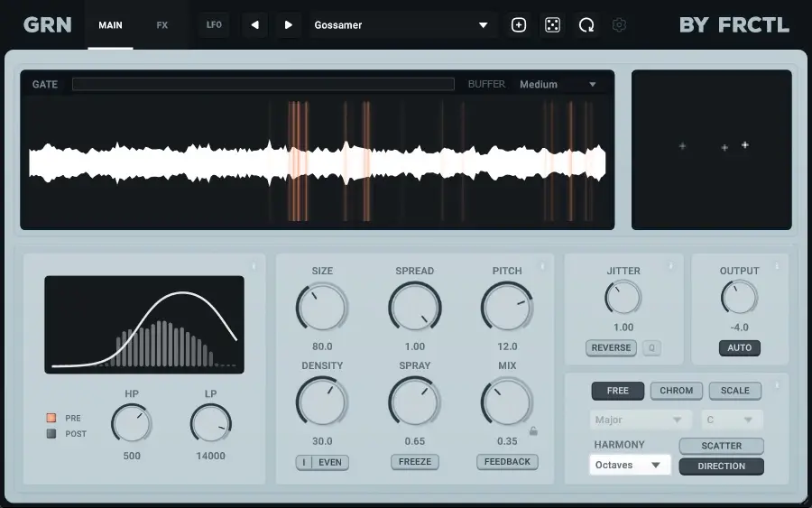The width and height of the screenshot is (812, 508).
Task: Click the info icon in Jitter panel
Action: [x=670, y=266]
